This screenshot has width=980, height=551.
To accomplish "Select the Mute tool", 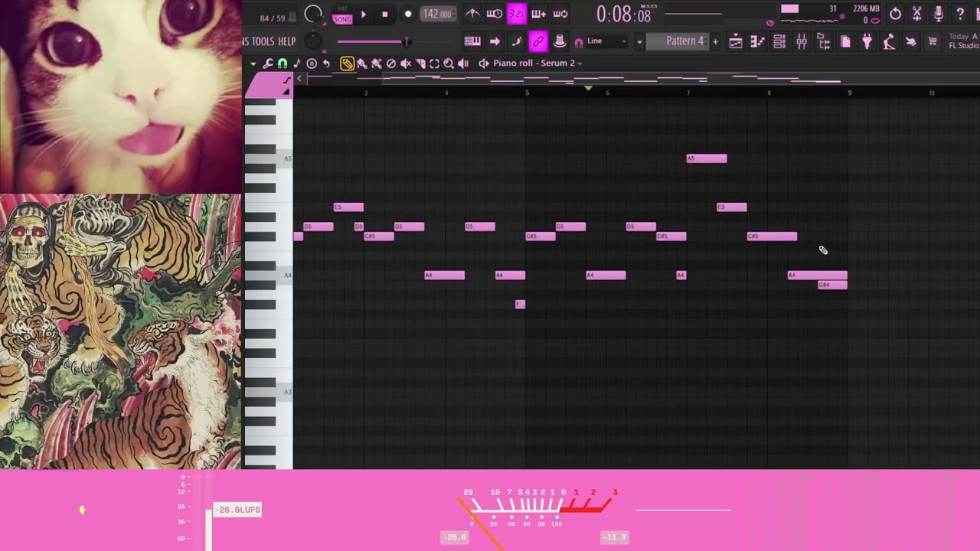I will 406,64.
